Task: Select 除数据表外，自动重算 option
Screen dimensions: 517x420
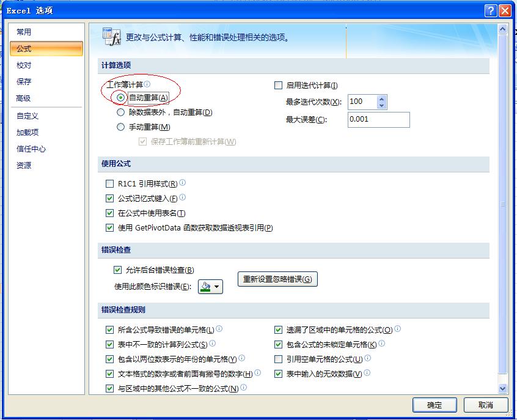Action: point(120,112)
